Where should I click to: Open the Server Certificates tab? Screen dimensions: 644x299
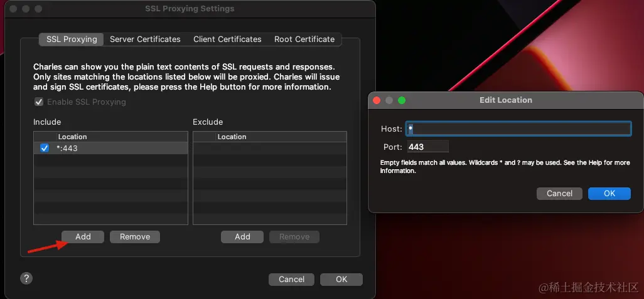point(145,39)
